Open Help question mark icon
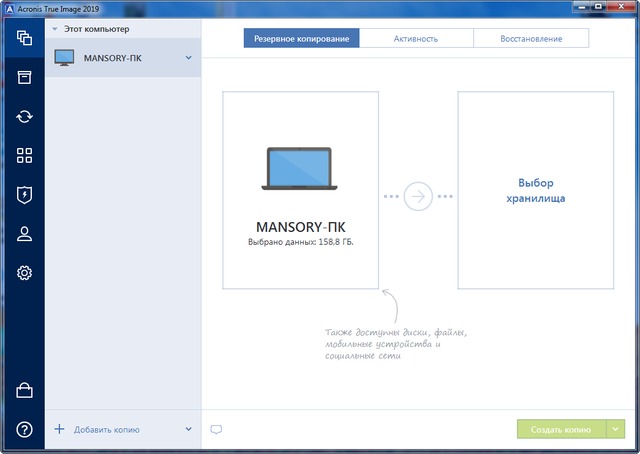 pyautogui.click(x=24, y=430)
